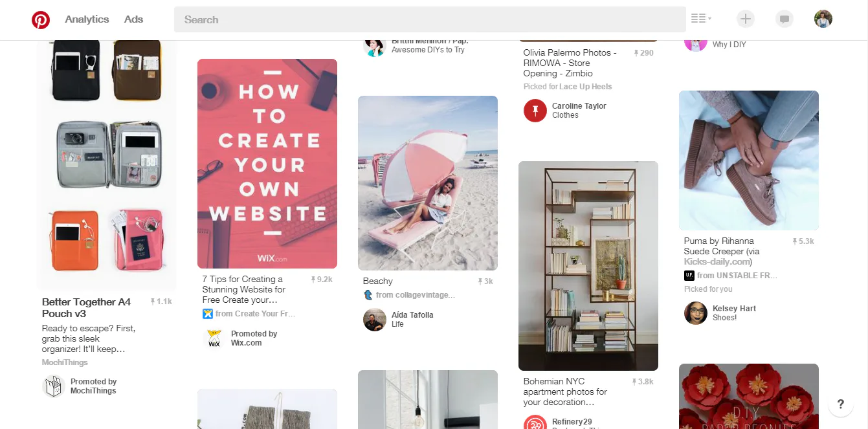Open the categories list dropdown in header
This screenshot has height=429, width=868.
click(701, 19)
